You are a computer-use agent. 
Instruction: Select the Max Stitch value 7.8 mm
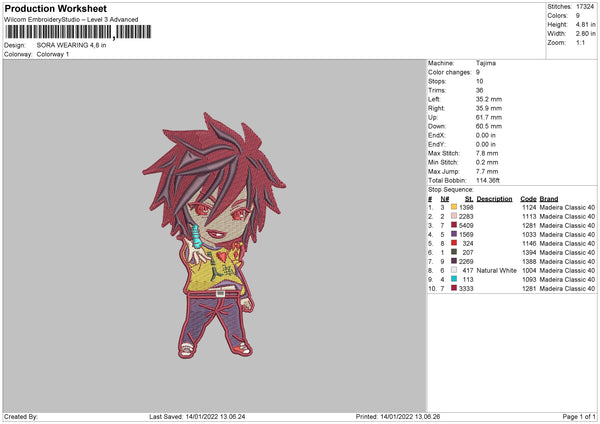pos(487,153)
